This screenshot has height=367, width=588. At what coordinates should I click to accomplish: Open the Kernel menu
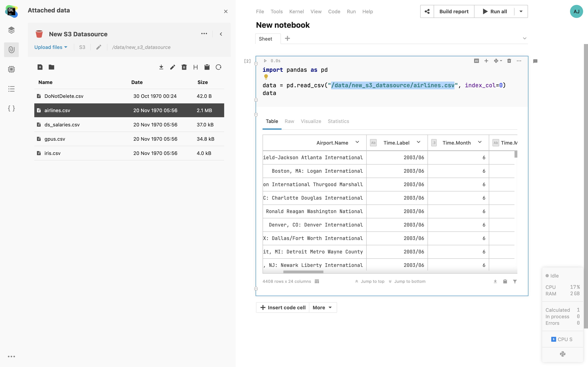pos(296,12)
